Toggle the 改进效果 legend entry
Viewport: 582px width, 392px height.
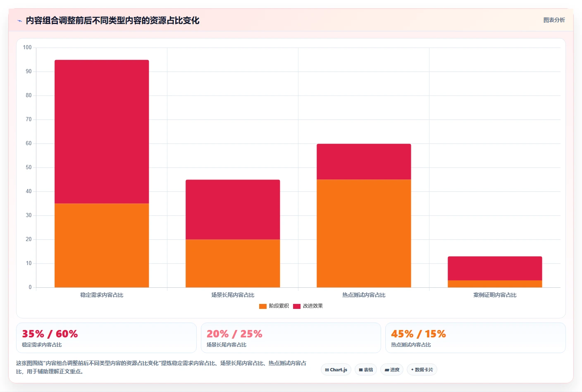coord(308,306)
